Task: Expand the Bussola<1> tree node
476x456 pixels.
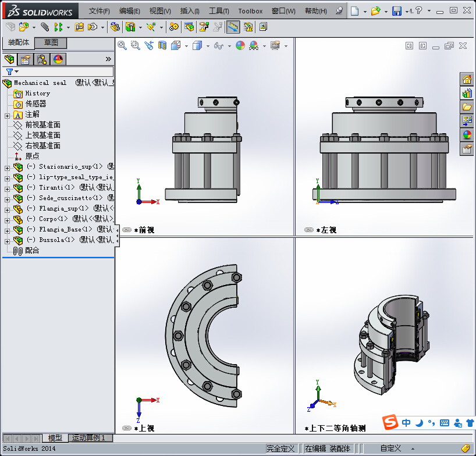Action: pyautogui.click(x=7, y=240)
